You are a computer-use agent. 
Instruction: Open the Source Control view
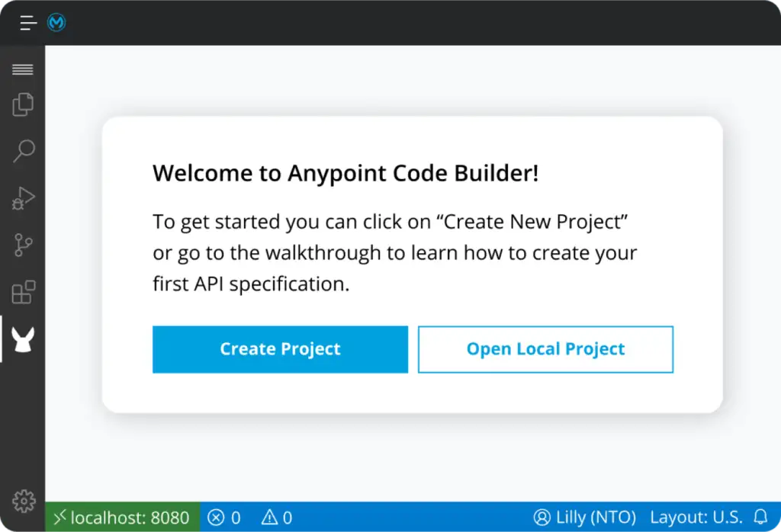pos(23,245)
